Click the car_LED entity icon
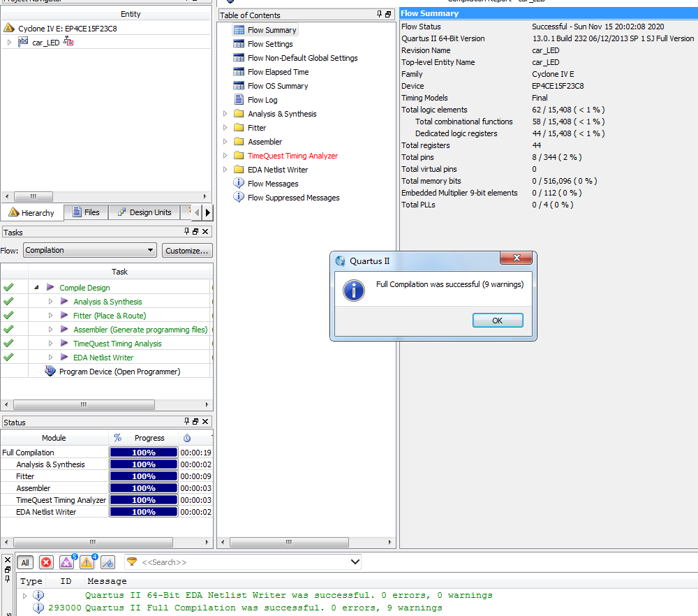Screen dimensions: 698x616 (x=23, y=42)
